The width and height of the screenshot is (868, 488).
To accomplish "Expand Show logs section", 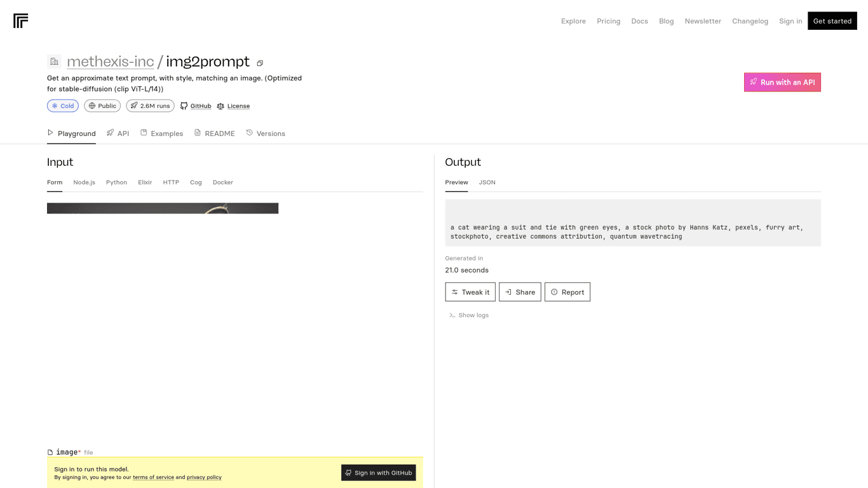I will (469, 315).
